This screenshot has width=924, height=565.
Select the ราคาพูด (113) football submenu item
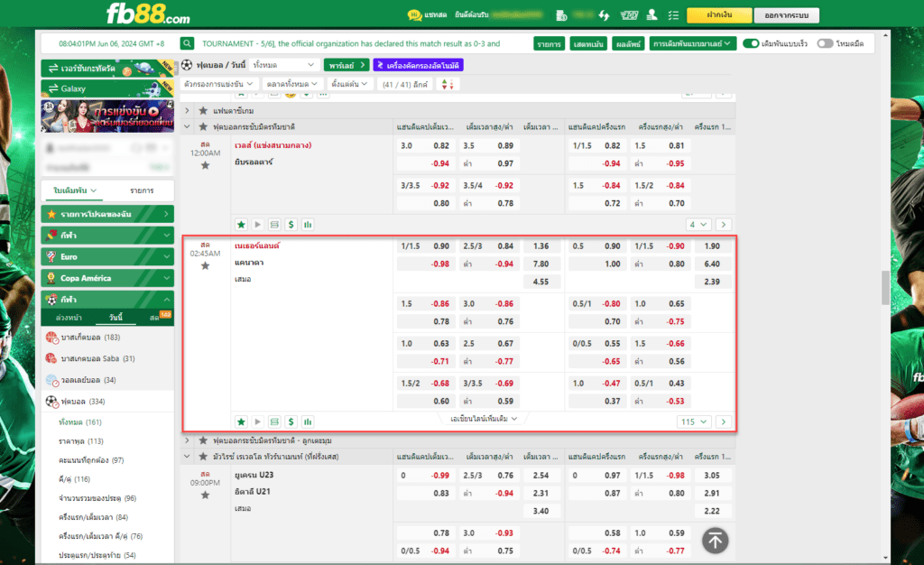[x=80, y=441]
